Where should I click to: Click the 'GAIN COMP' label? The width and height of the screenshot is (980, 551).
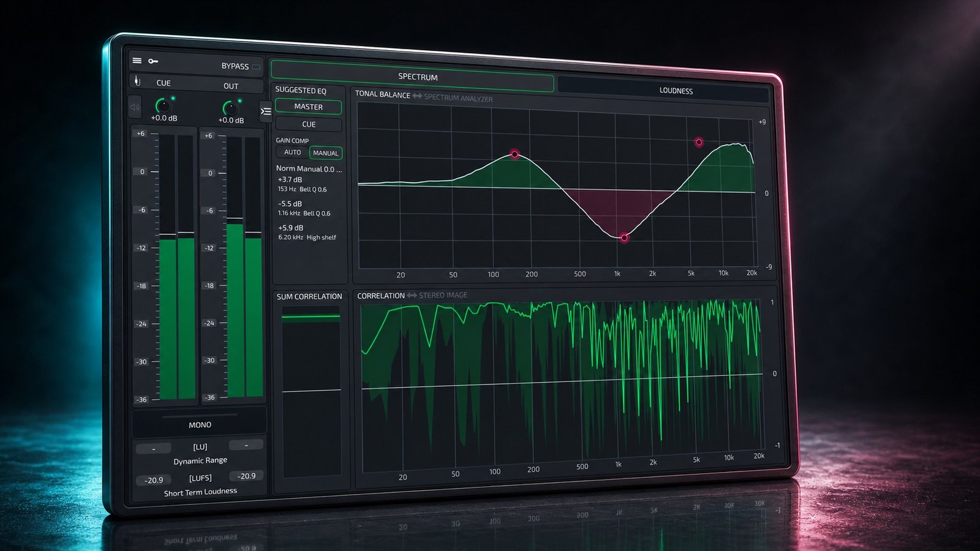pos(292,140)
